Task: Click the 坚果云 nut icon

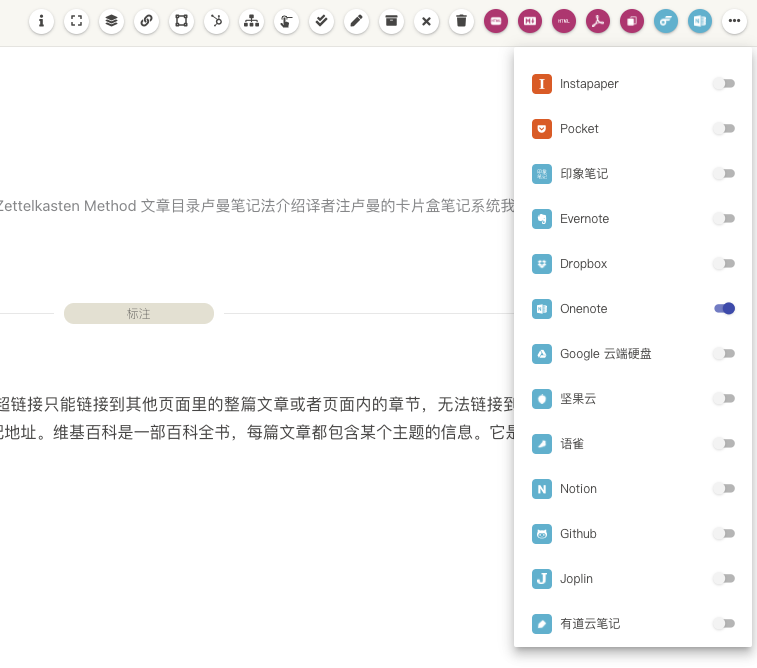Action: coord(542,399)
